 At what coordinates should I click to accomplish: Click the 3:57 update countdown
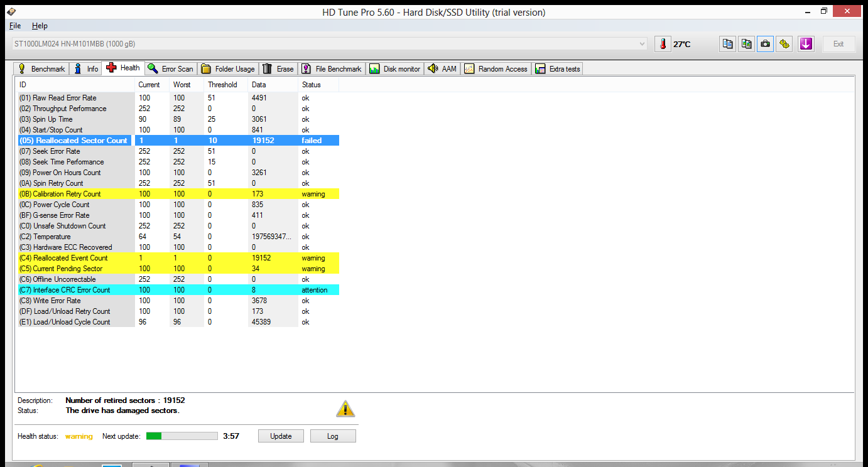231,436
